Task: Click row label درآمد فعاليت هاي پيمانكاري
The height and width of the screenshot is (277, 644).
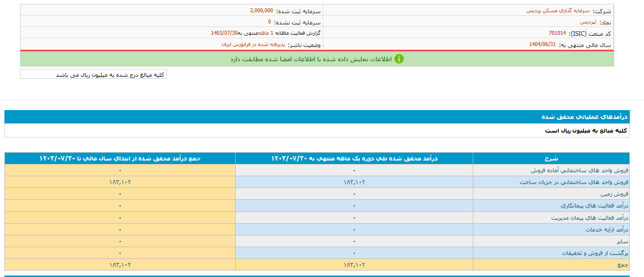Action: click(595, 206)
